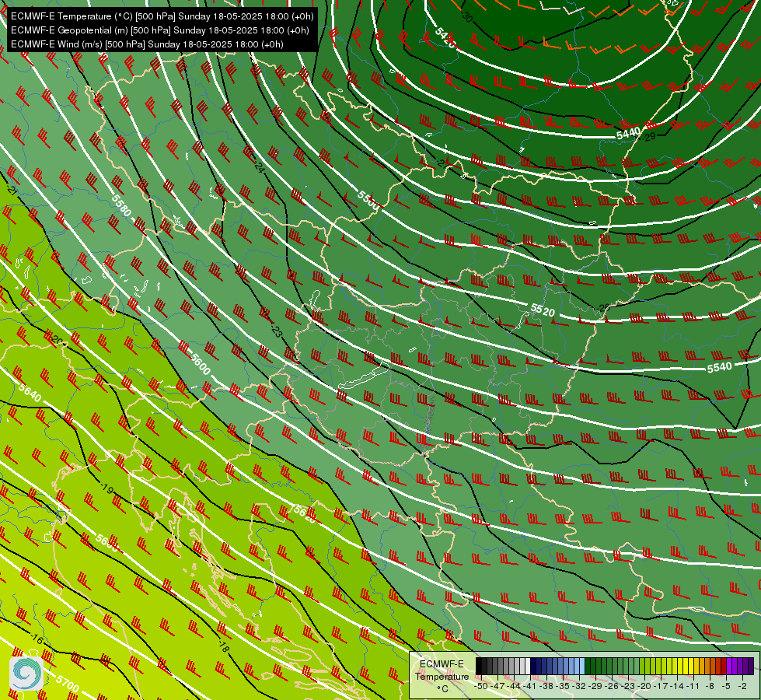Screen dimensions: 761x700
Task: Click the -26 legend tick label
Action: point(612,686)
